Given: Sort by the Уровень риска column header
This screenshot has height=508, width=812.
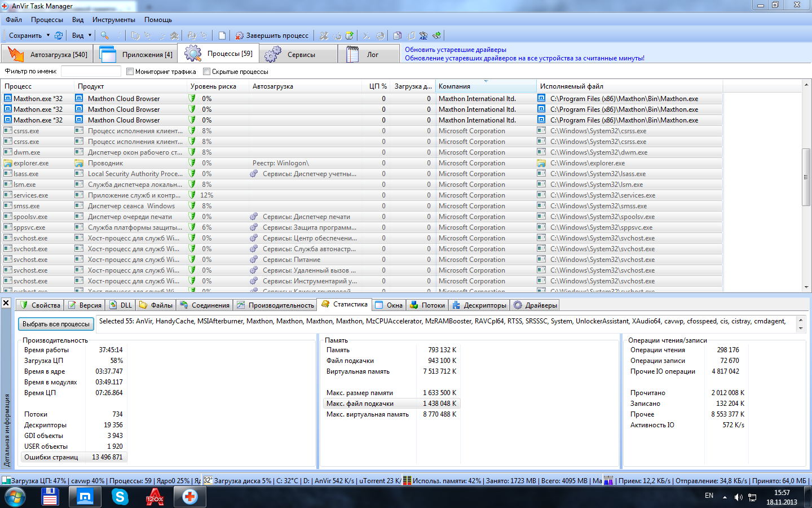Looking at the screenshot, I should [x=218, y=86].
